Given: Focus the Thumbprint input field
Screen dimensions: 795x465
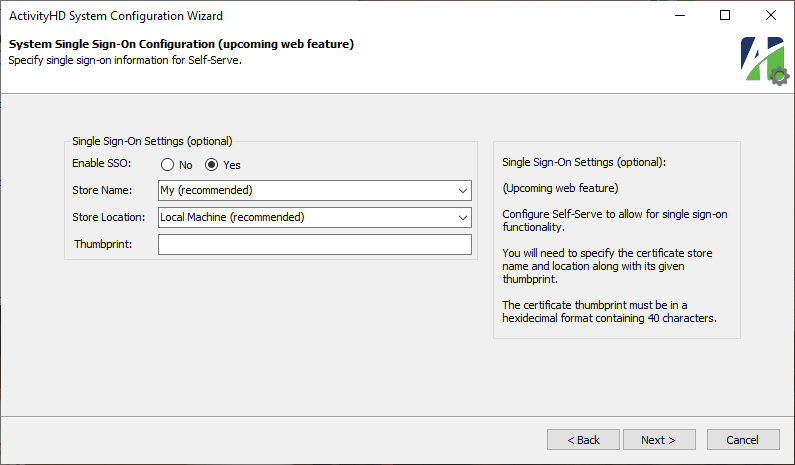Looking at the screenshot, I should 315,244.
